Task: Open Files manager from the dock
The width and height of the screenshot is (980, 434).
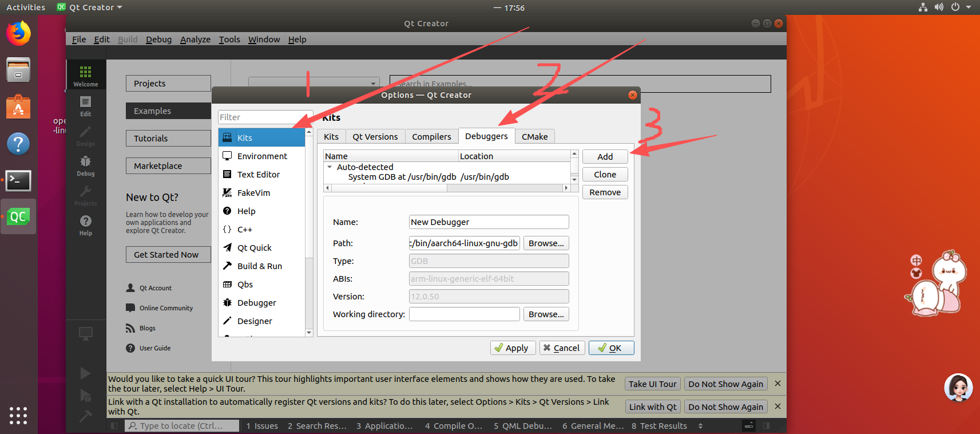Action: coord(18,70)
